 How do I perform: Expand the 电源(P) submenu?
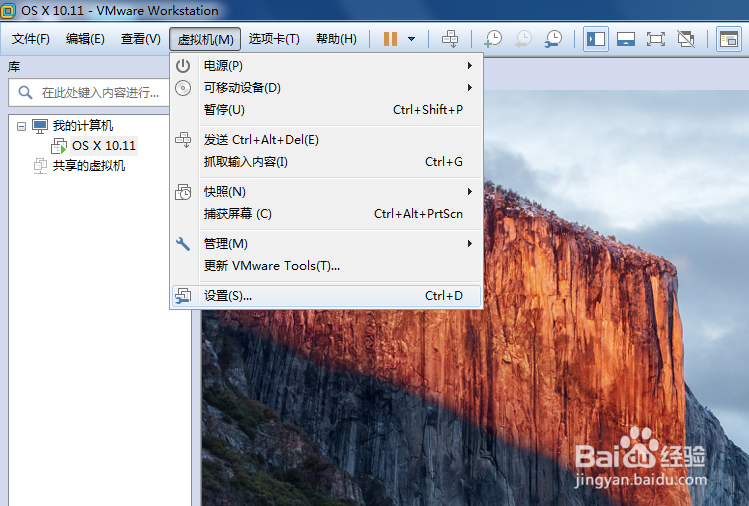[x=327, y=65]
